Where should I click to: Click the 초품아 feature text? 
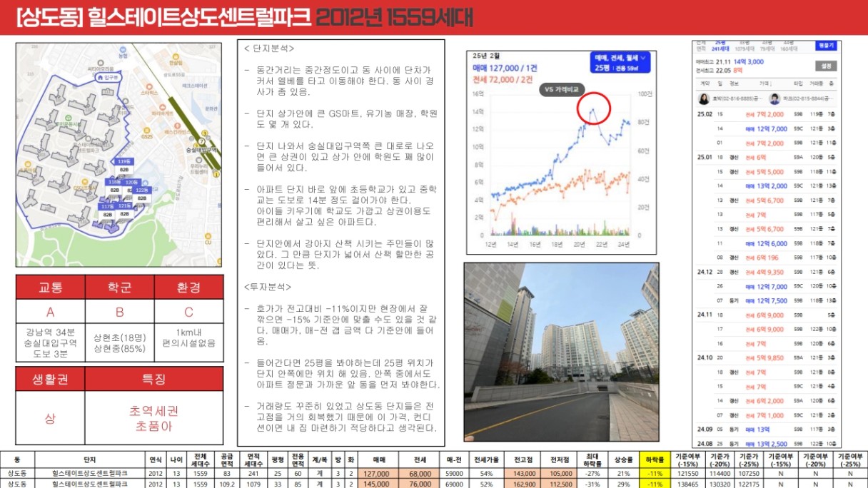pyautogui.click(x=154, y=426)
